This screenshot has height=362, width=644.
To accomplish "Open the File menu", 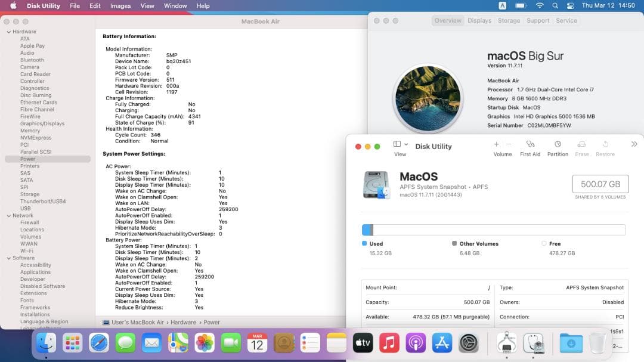I will pos(75,6).
